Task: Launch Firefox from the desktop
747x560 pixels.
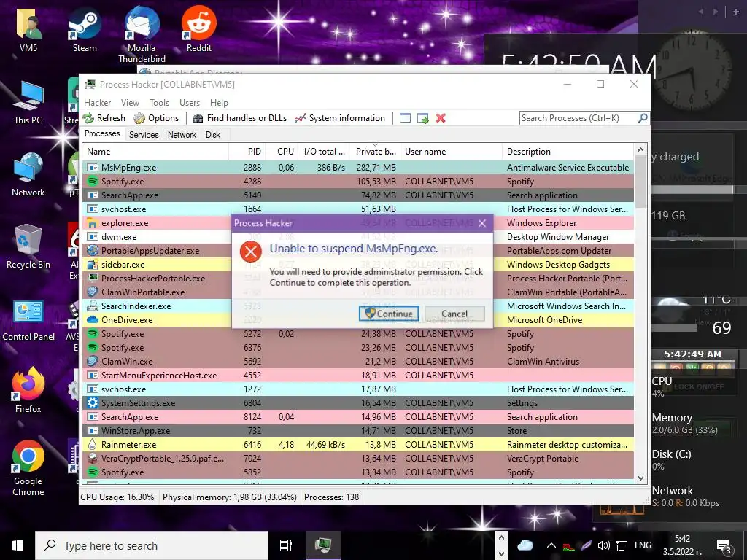Action: click(28, 391)
